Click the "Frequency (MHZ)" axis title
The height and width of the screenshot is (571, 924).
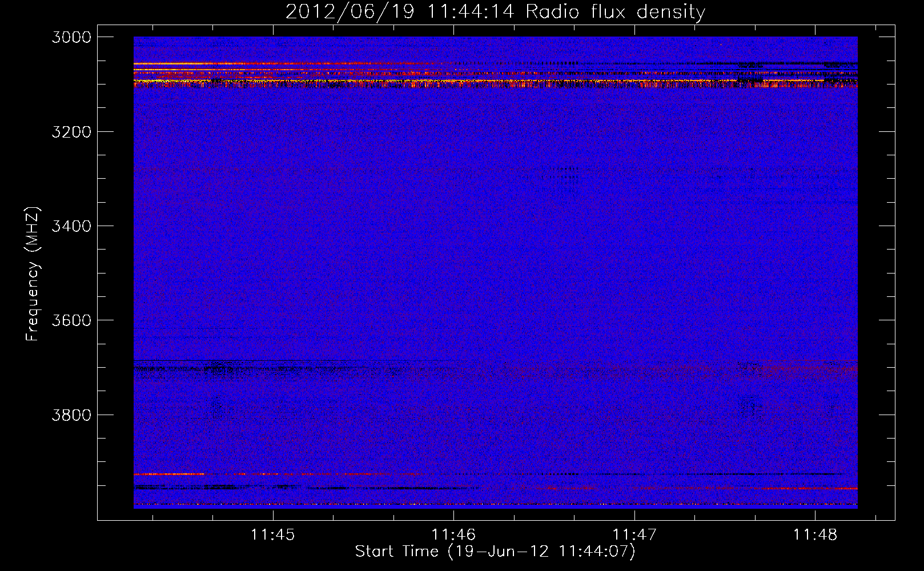click(33, 274)
